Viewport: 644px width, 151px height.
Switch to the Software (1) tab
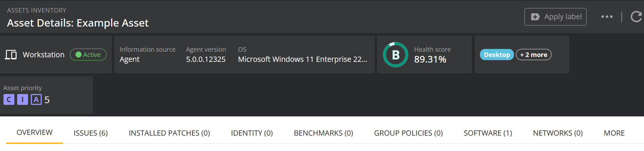(488, 133)
